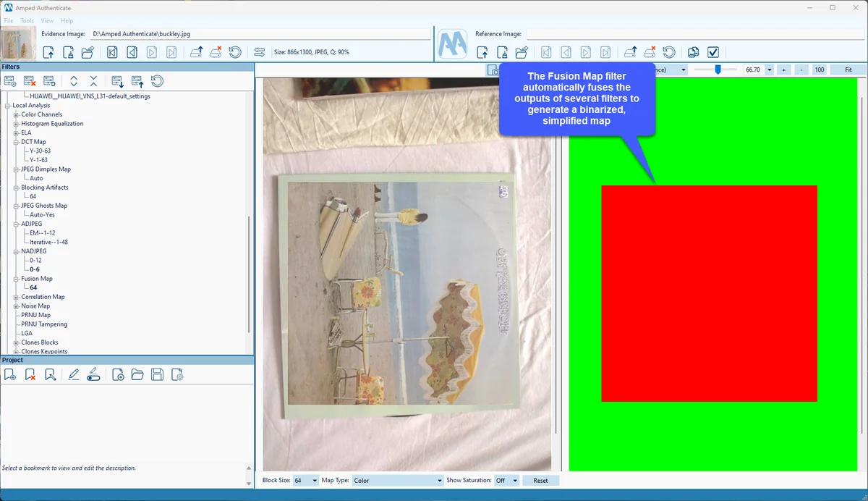Toggle the checkbox icon in reference toolbar
The width and height of the screenshot is (868, 501).
click(713, 52)
